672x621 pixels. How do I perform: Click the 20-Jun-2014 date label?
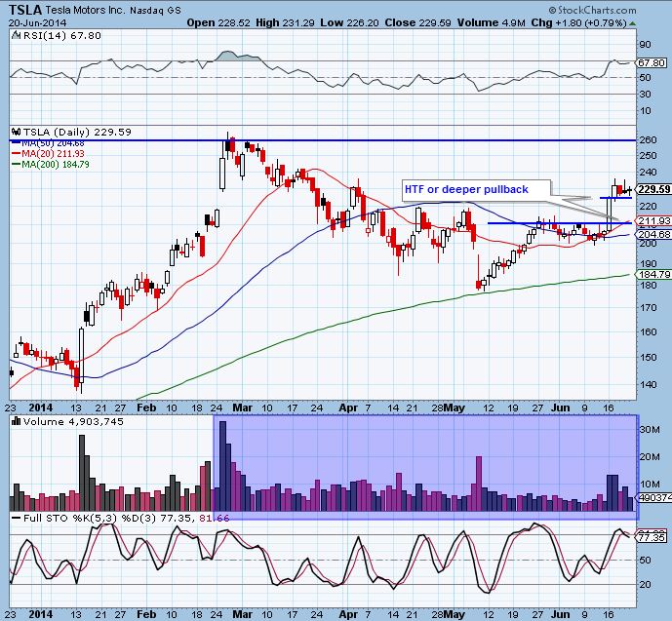pyautogui.click(x=37, y=22)
